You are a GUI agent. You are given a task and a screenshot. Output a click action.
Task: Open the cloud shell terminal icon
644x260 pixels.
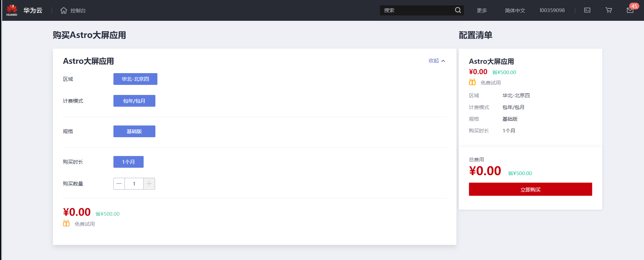pyautogui.click(x=587, y=10)
